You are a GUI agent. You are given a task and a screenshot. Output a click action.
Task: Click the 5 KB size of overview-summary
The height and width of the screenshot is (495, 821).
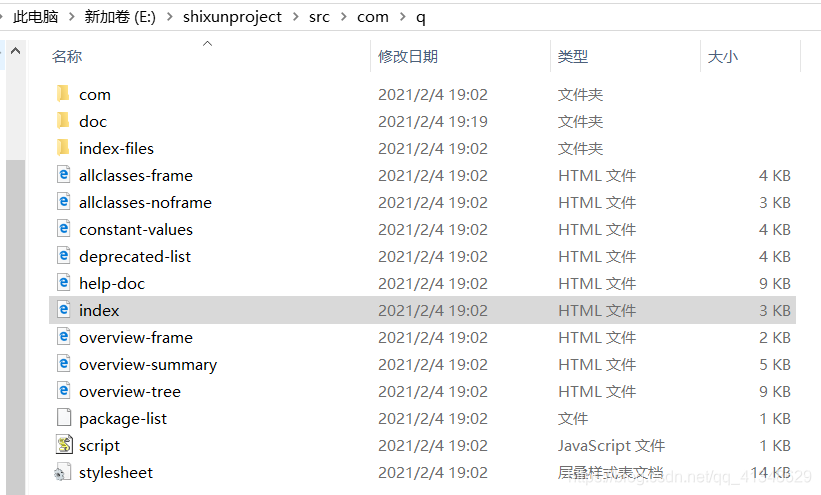pos(775,365)
